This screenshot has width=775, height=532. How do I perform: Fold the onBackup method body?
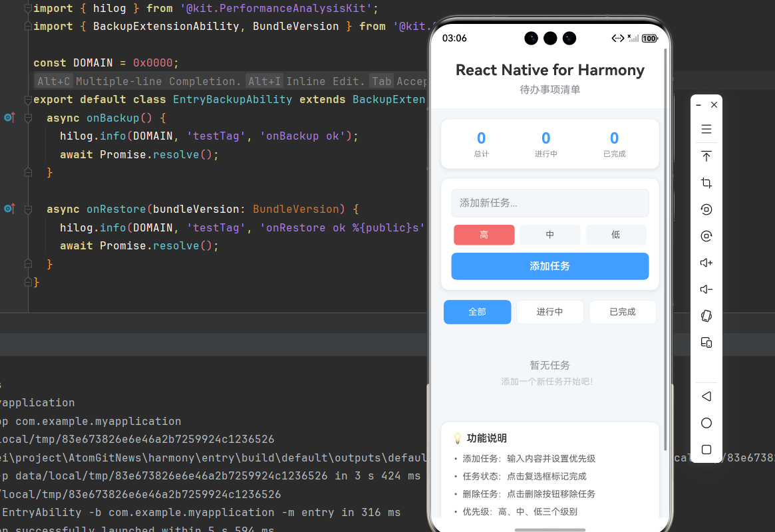(x=28, y=118)
